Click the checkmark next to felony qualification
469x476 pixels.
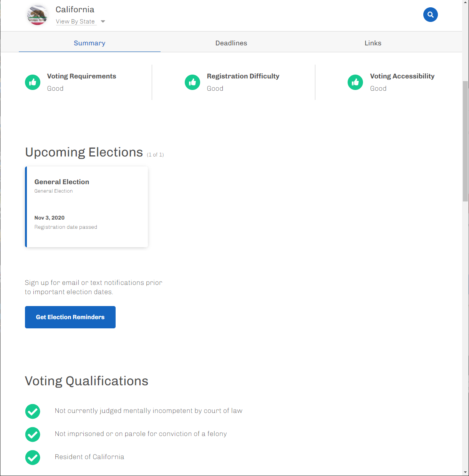coord(33,434)
